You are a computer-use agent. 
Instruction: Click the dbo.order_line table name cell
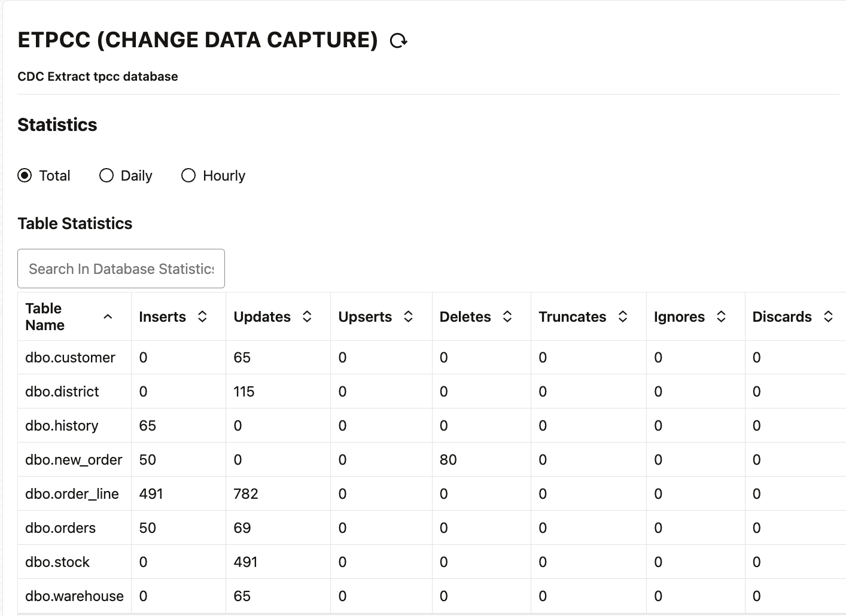tap(72, 494)
